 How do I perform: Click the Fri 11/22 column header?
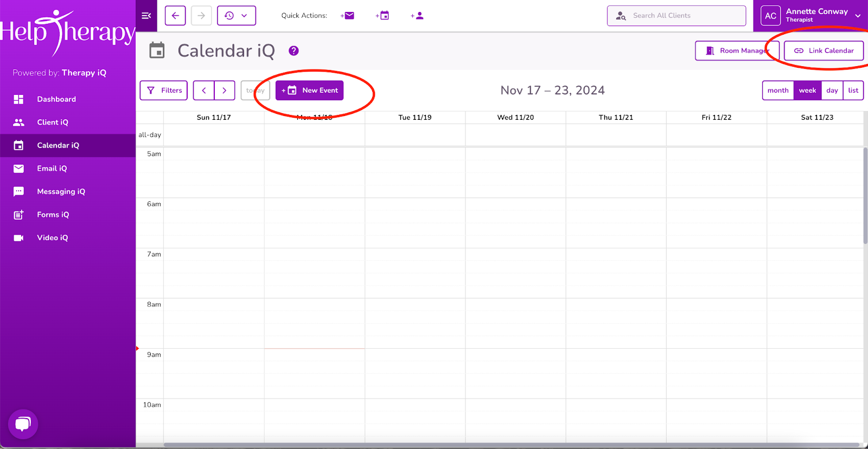pyautogui.click(x=717, y=118)
